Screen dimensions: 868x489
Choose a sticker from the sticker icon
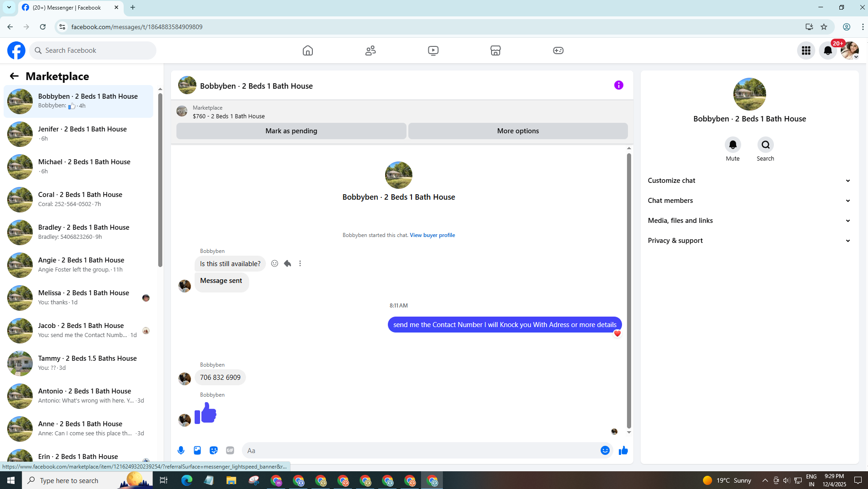tap(214, 450)
